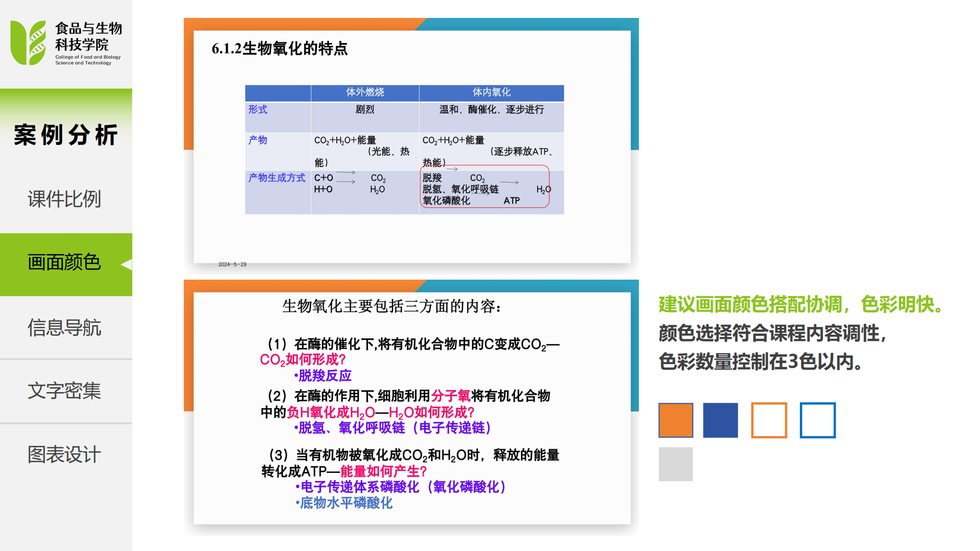Open the 图表设计 sidebar section
Viewport: 980px width, 551px height.
click(64, 455)
